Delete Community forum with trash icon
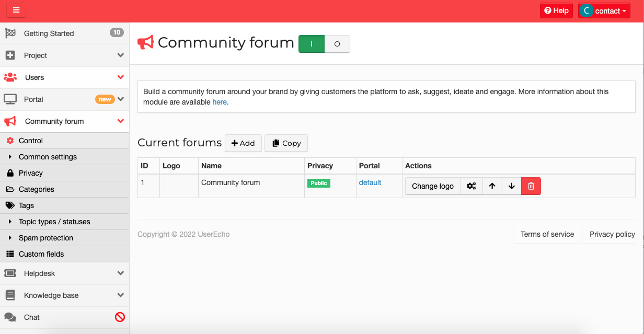 (x=531, y=186)
